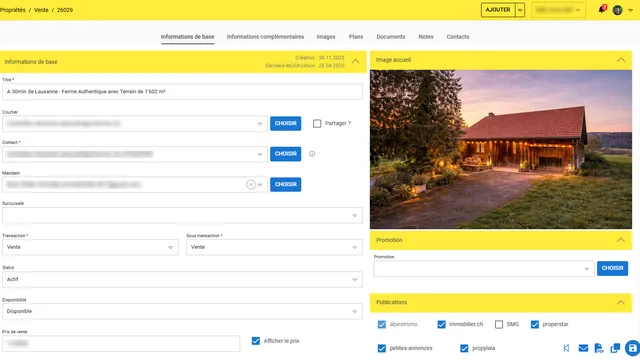The image size is (640, 360).
Task: Open the Contact dropdown
Action: click(260, 154)
